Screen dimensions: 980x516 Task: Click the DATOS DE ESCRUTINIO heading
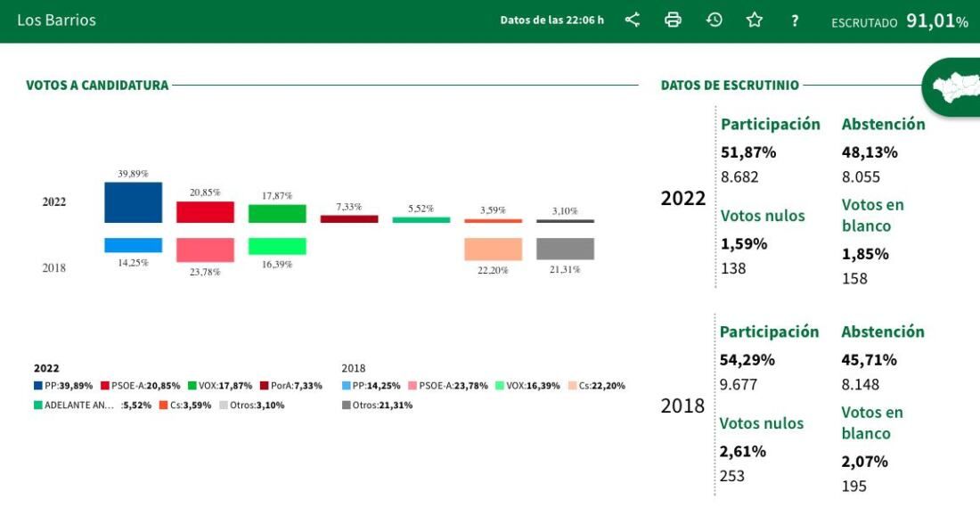730,85
